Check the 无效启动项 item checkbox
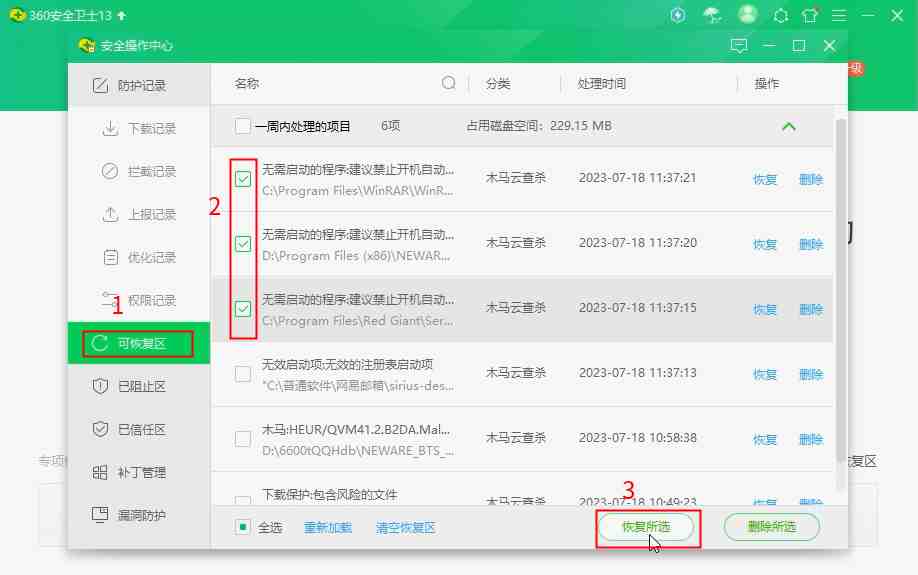This screenshot has height=575, width=918. (x=243, y=374)
